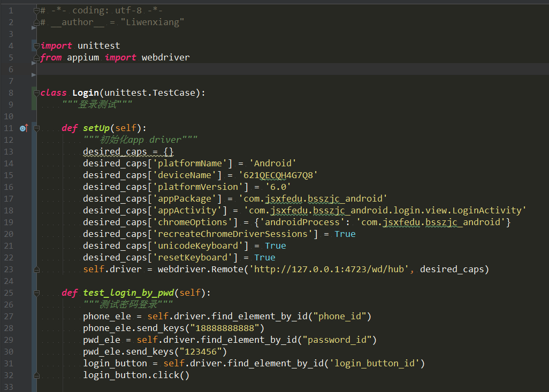Click the test_login_by_pwd method name

tap(128, 293)
